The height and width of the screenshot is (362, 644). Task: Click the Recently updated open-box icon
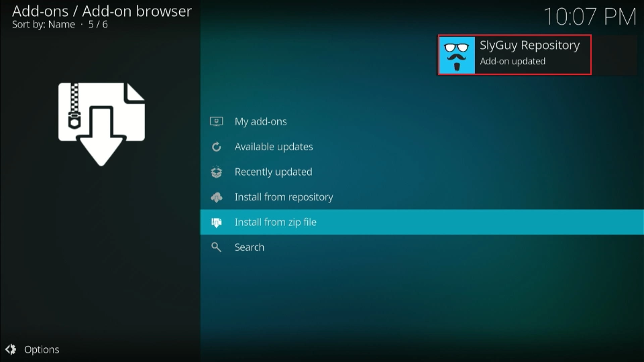pos(216,172)
